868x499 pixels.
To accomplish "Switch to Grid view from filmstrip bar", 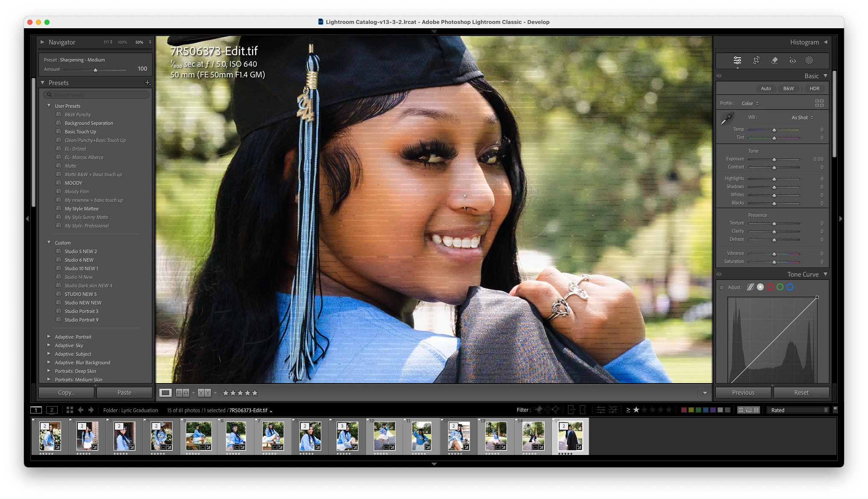I will tap(70, 410).
